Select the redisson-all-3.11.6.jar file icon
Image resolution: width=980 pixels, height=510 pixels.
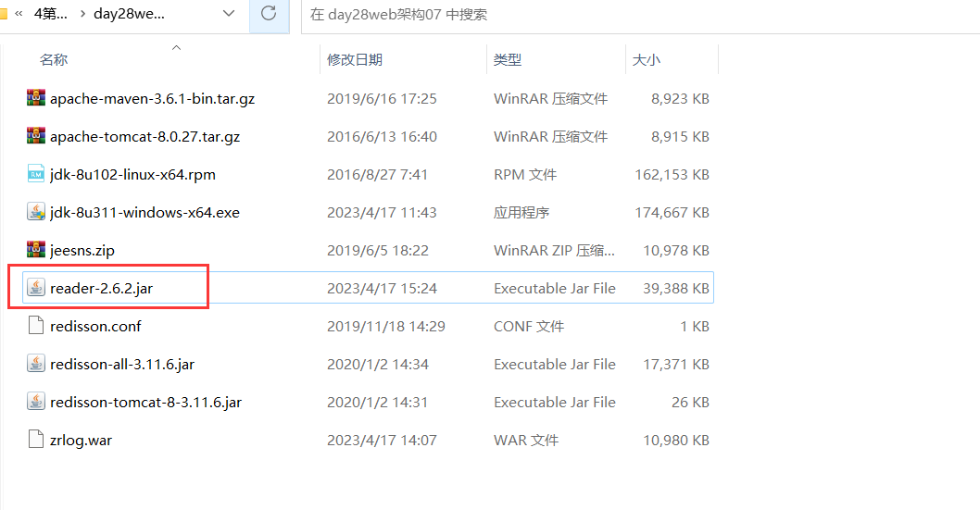pyautogui.click(x=36, y=364)
